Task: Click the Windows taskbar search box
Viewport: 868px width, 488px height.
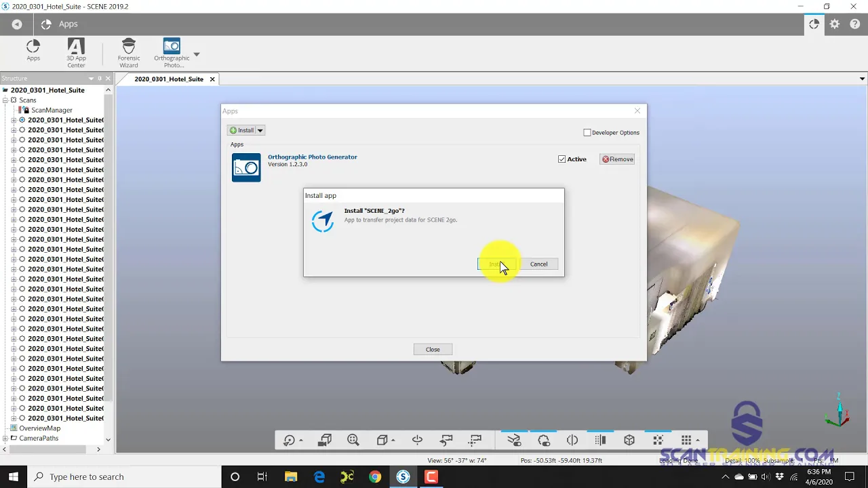Action: 125,477
